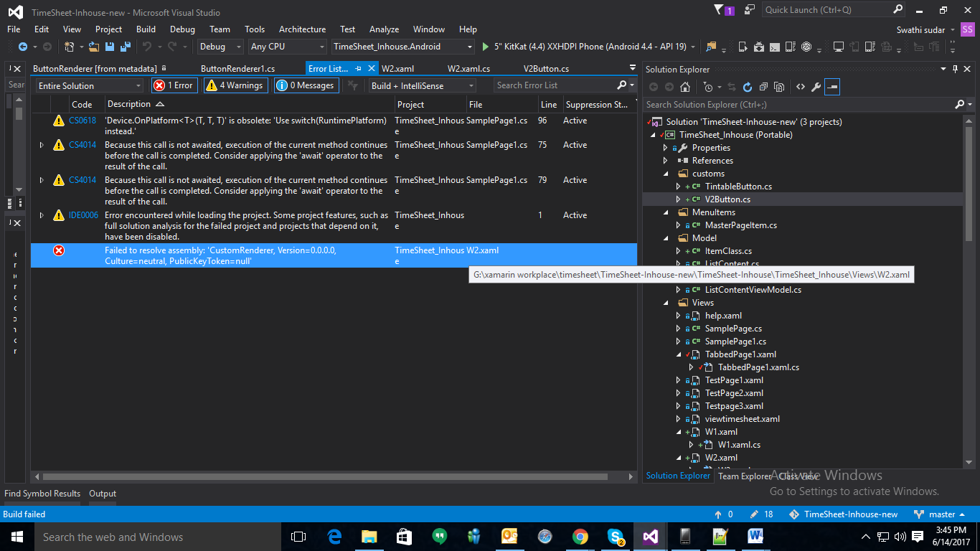The height and width of the screenshot is (551, 980).
Task: Toggle the 1 Error filter
Action: tap(174, 85)
